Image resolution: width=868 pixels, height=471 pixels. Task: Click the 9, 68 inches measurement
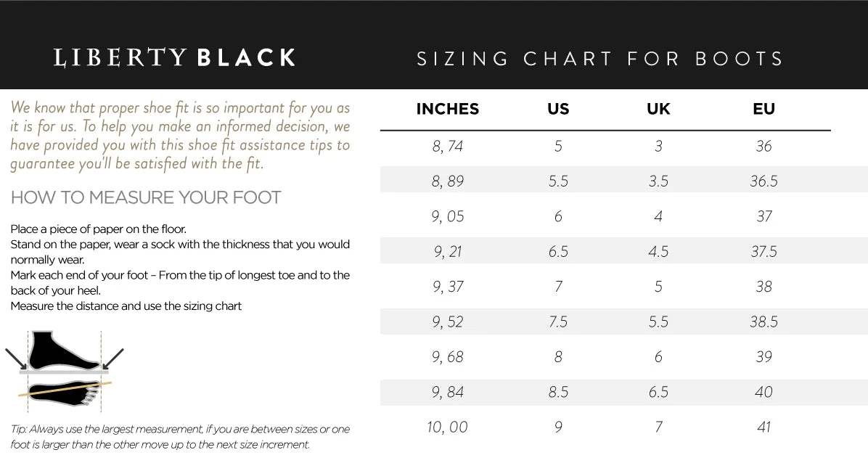[448, 356]
